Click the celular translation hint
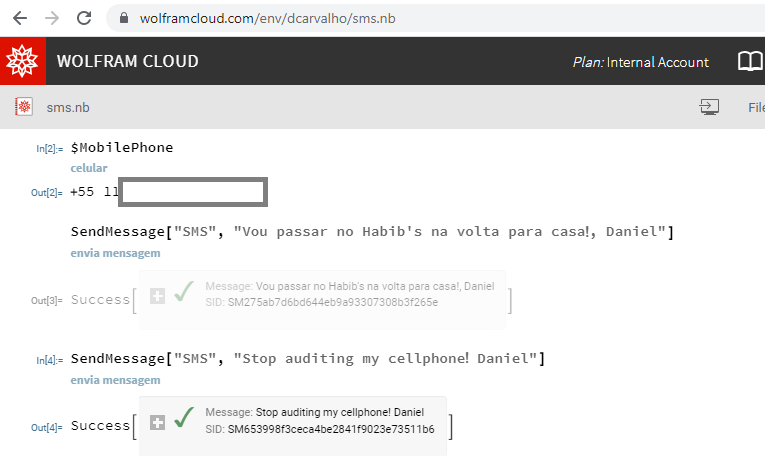Image resolution: width=765 pixels, height=475 pixels. coord(89,168)
